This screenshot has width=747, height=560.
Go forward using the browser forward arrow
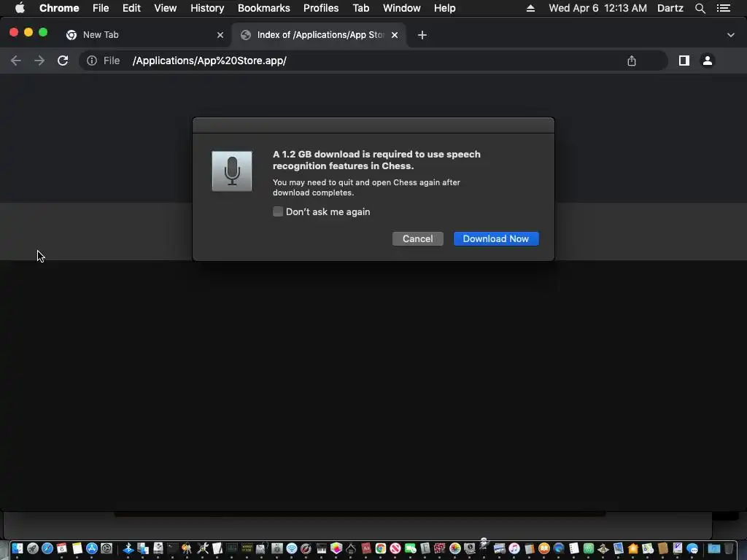pyautogui.click(x=39, y=61)
